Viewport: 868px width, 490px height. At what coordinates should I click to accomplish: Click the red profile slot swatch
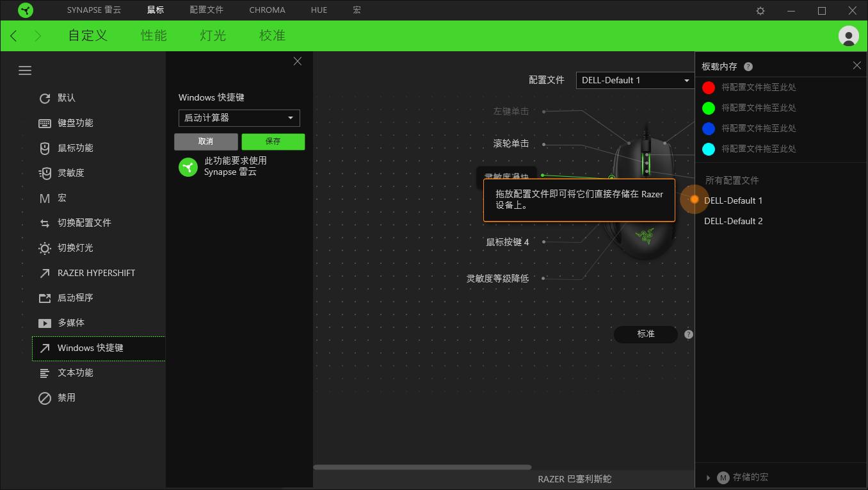(x=709, y=88)
